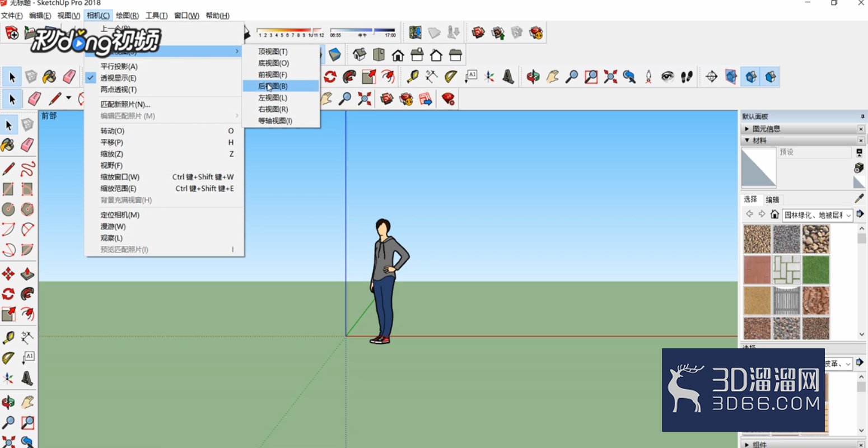Screen dimensions: 868x448
Task: Collapse the 材料 panel
Action: click(748, 141)
